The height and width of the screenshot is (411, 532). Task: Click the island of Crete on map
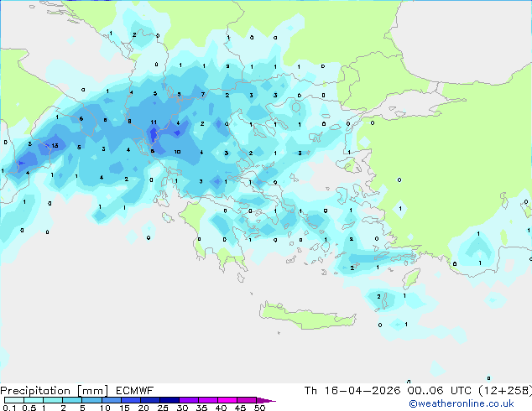(307, 316)
